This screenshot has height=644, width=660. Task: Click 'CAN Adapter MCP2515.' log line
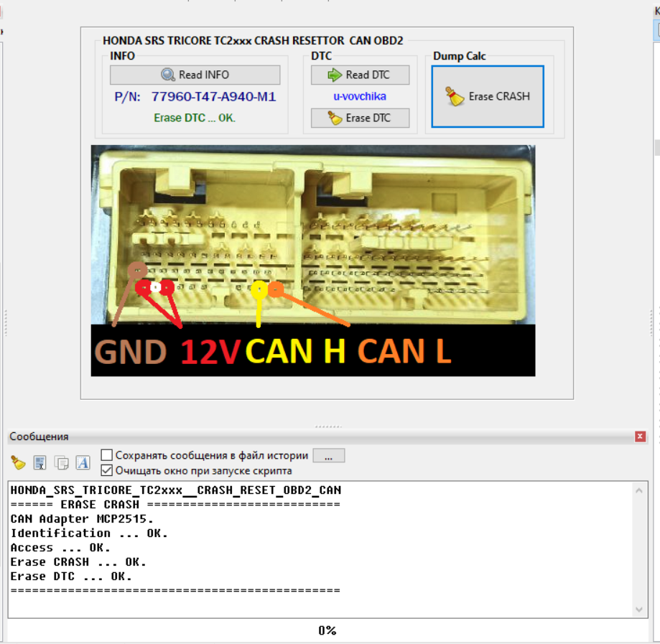82,519
